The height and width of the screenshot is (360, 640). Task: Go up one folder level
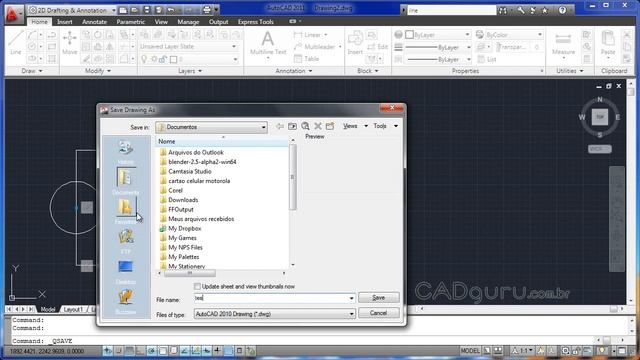tap(292, 127)
